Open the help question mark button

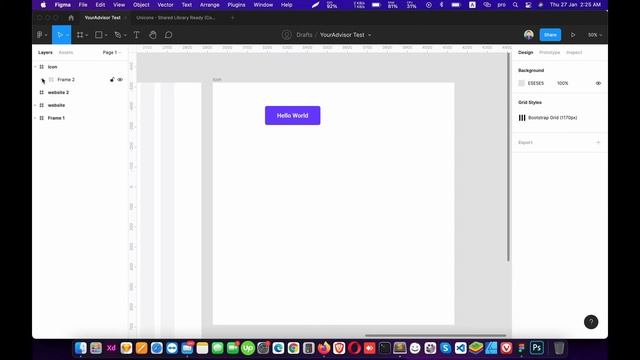pos(591,322)
